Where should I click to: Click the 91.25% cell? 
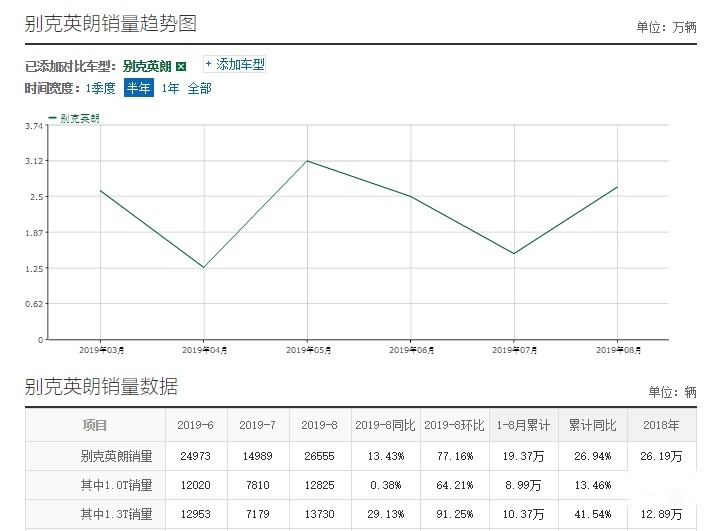pyautogui.click(x=454, y=514)
